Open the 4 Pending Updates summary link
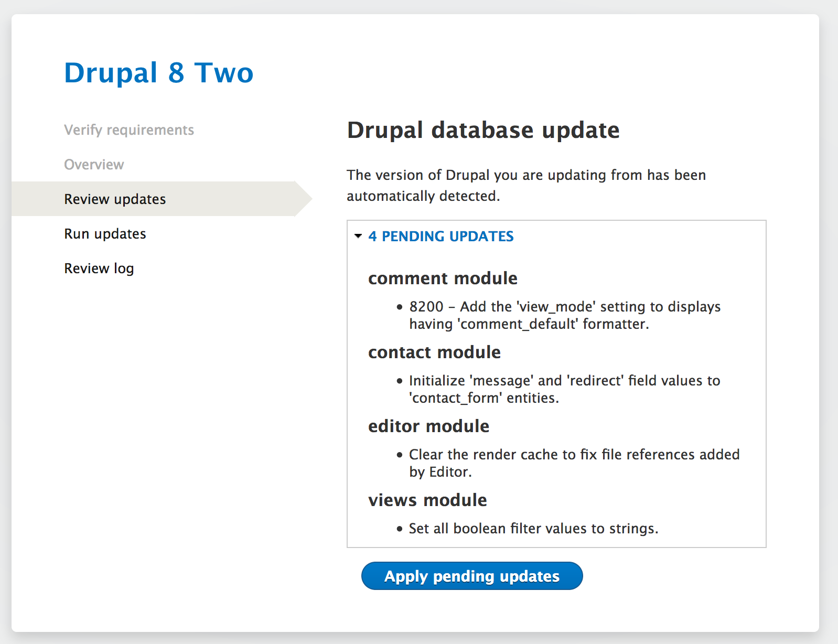Image resolution: width=838 pixels, height=644 pixels. [441, 236]
